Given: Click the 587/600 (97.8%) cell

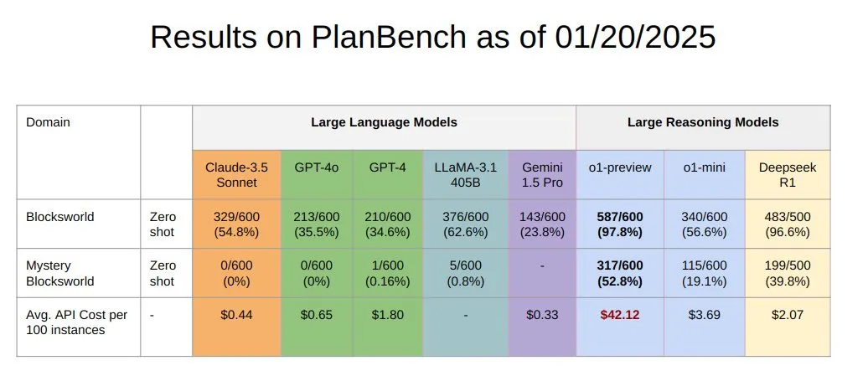Looking at the screenshot, I should 619,224.
